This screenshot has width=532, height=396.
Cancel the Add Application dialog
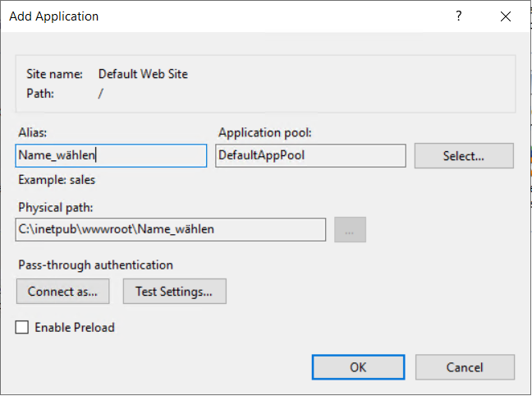coord(465,367)
